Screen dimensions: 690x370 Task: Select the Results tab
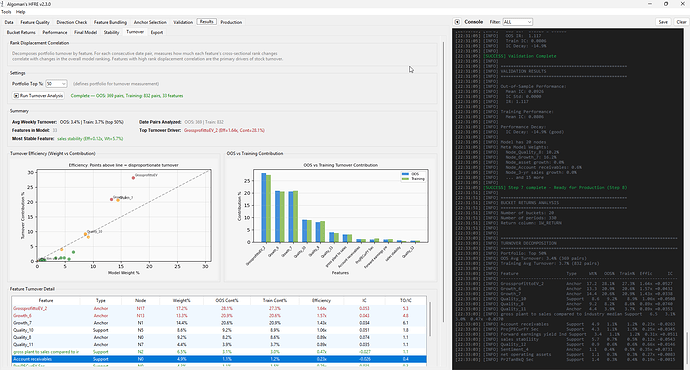[206, 22]
